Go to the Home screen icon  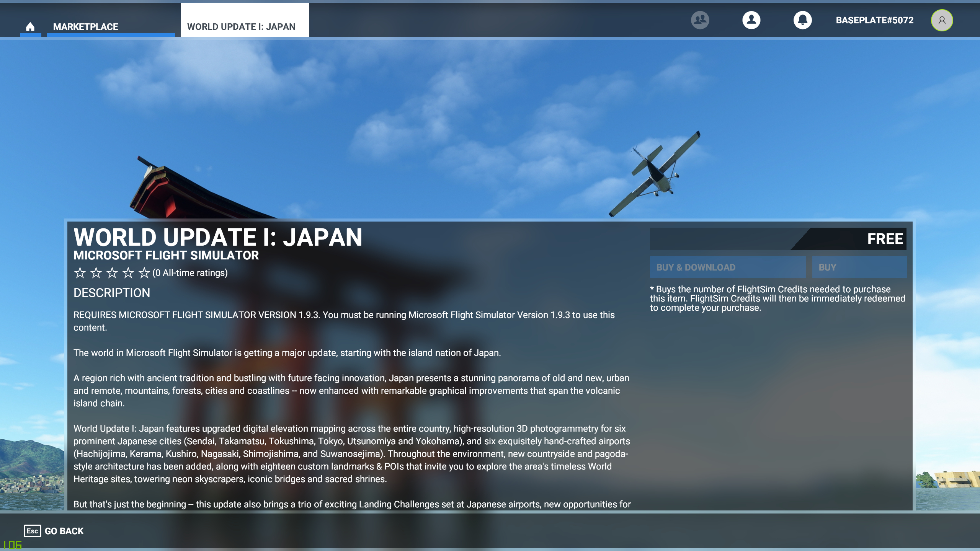(30, 27)
